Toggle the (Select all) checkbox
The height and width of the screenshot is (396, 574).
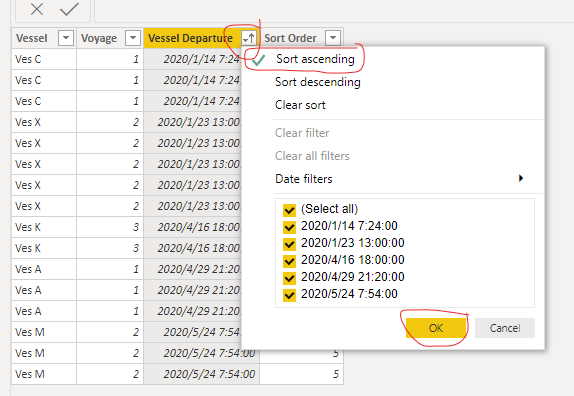pyautogui.click(x=289, y=210)
